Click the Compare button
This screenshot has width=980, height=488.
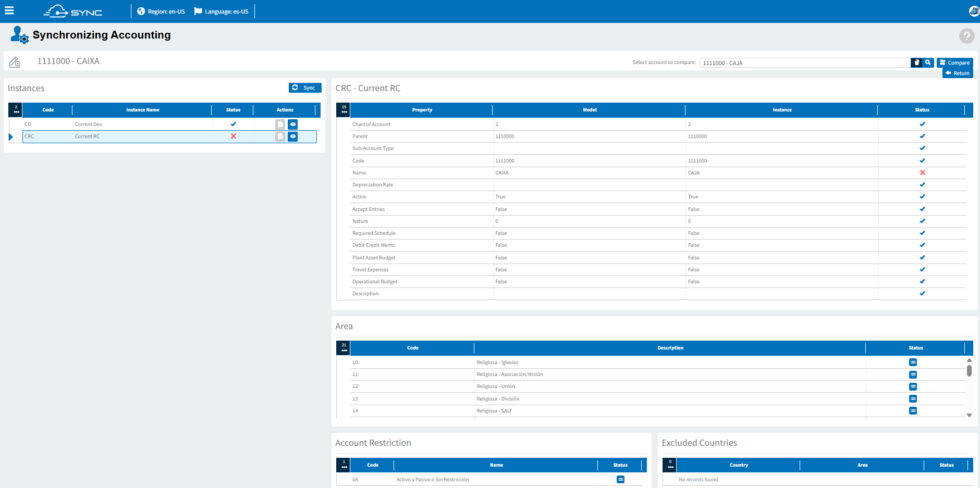coord(954,62)
